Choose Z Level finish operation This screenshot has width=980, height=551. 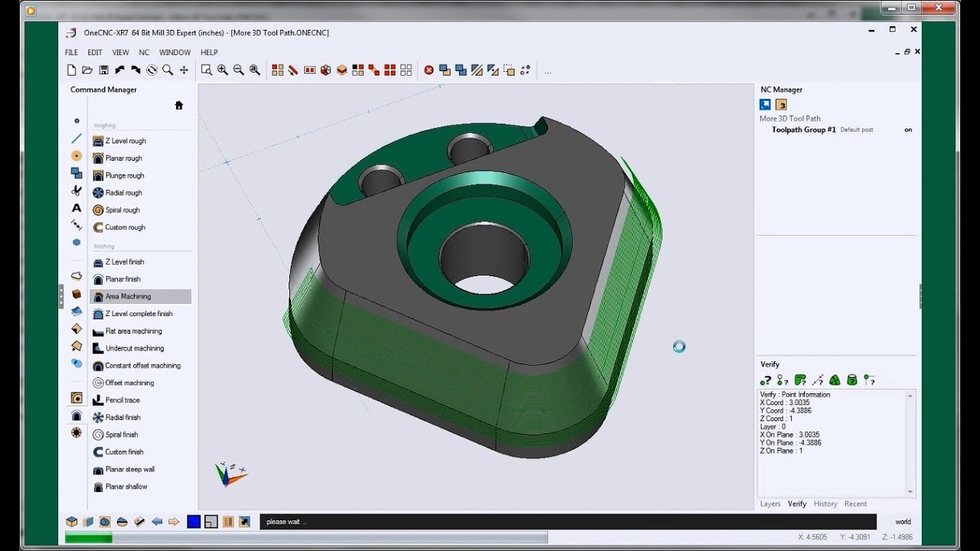click(125, 262)
